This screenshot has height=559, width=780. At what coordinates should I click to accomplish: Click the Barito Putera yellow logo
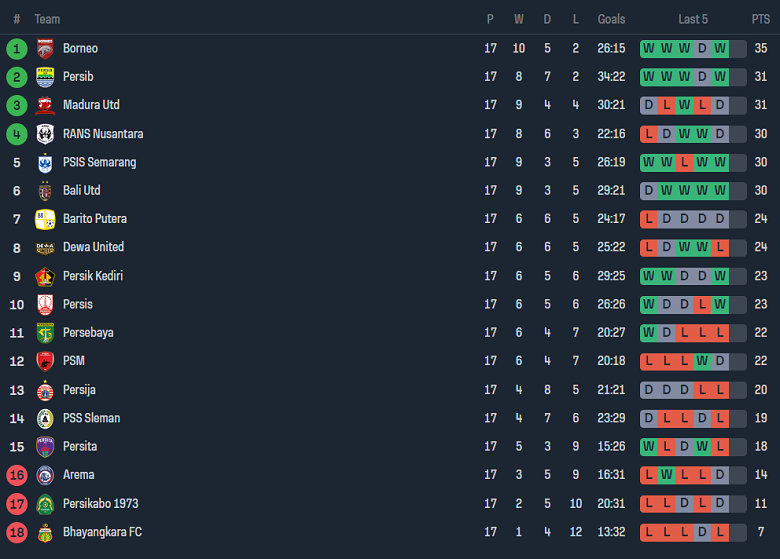click(x=45, y=219)
